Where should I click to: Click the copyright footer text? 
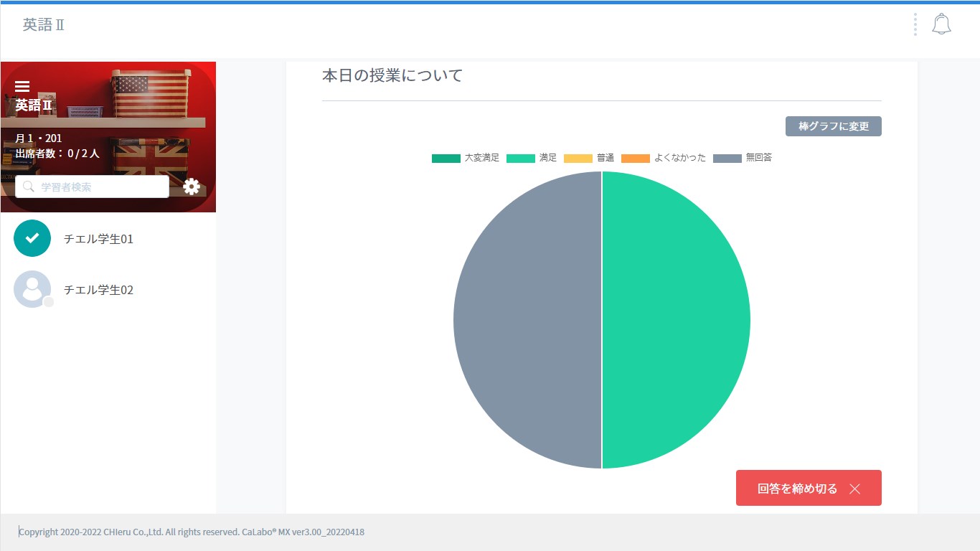(x=192, y=532)
